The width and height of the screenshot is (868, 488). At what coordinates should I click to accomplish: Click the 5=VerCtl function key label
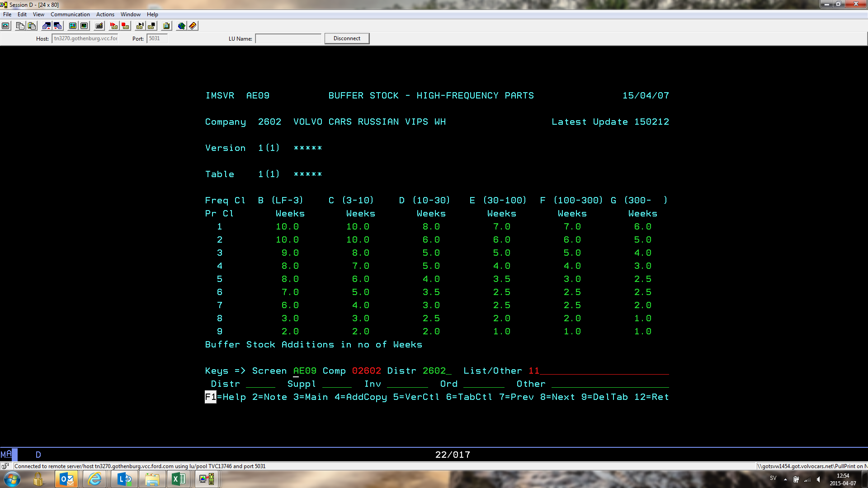(x=416, y=397)
